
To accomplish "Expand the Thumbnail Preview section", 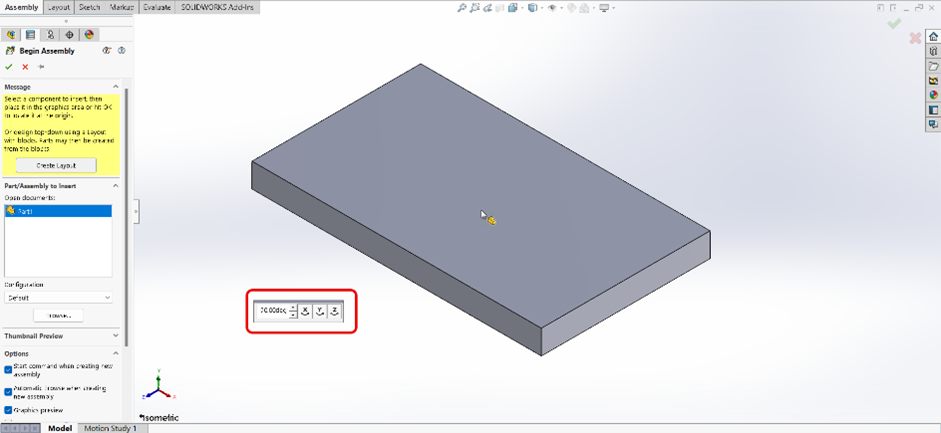I will coord(116,336).
